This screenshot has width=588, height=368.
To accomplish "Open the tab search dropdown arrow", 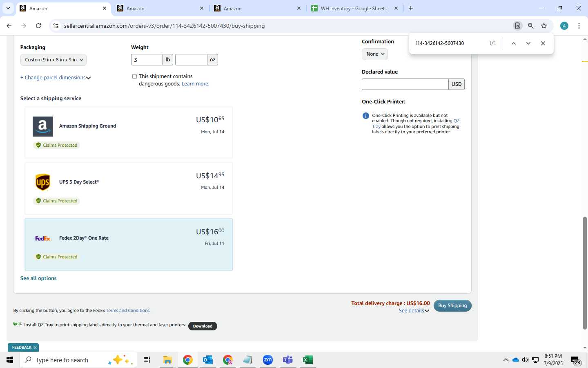I will (8, 8).
